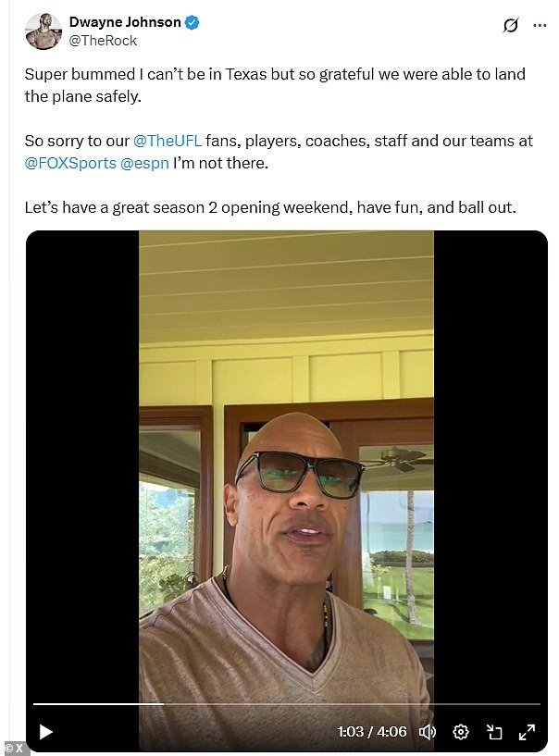Screen dimensions: 559x756
Task: Click the Grok icon beside more options
Action: coord(510,26)
